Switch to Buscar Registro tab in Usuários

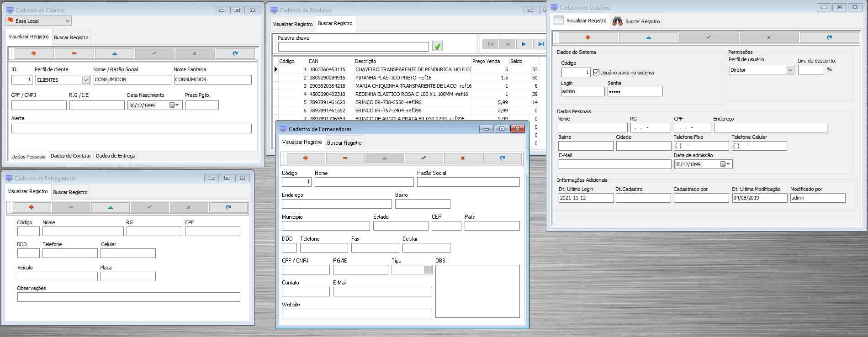pos(637,21)
